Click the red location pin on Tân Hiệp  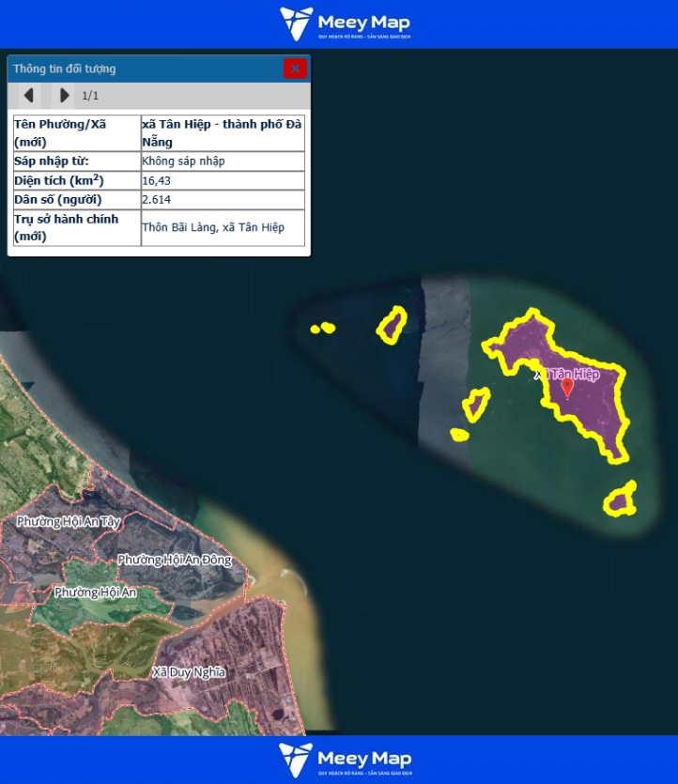[x=567, y=387]
